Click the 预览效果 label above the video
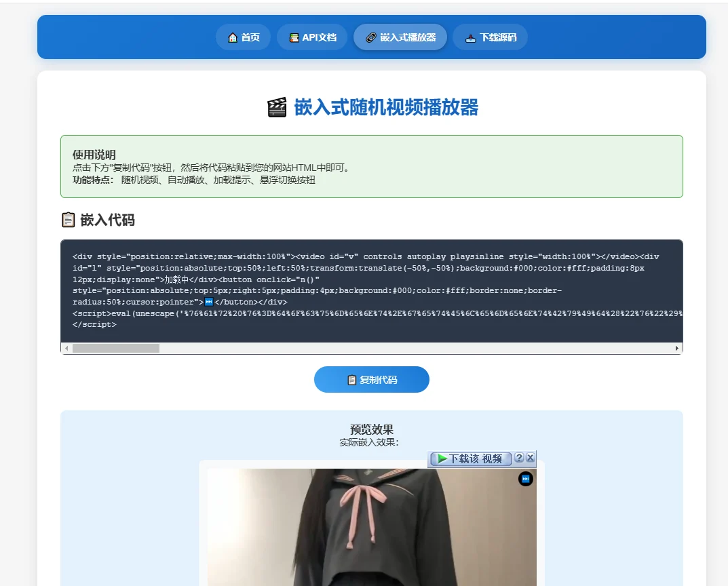The height and width of the screenshot is (586, 728). coord(372,429)
